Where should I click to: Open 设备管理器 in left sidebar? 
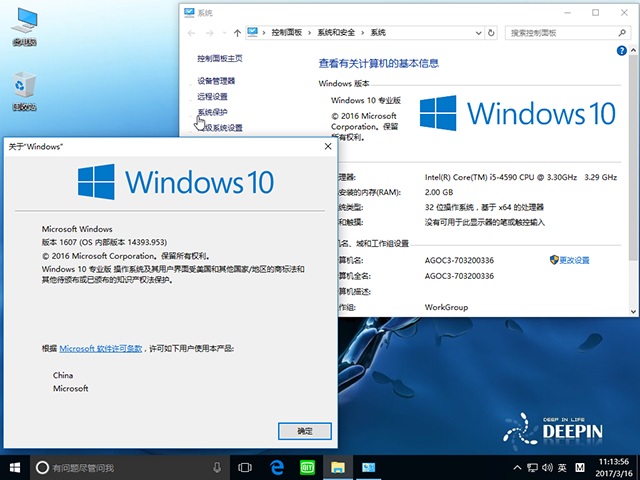click(x=216, y=80)
